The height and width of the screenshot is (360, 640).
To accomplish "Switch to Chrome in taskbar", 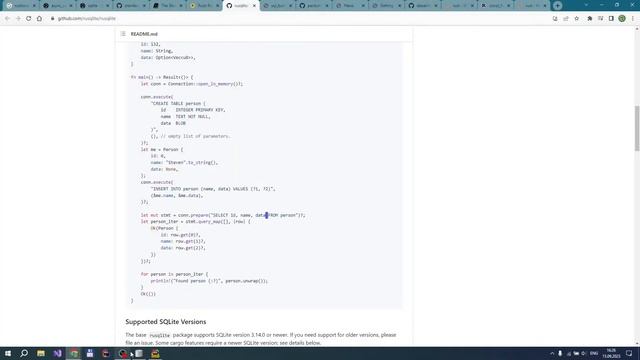I will click(74, 353).
